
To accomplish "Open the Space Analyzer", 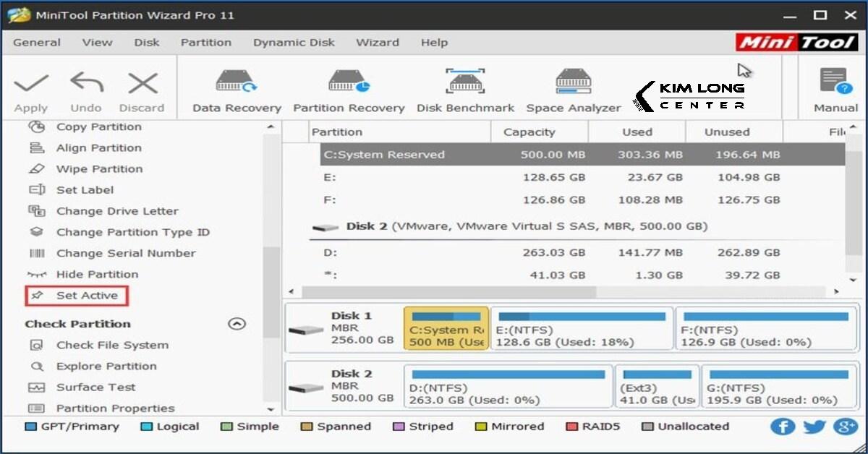I will (573, 88).
